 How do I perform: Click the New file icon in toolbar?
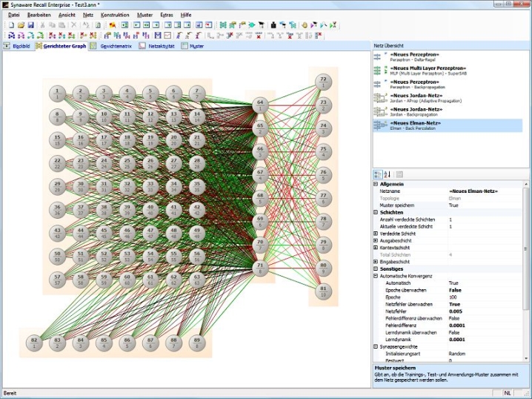click(10, 25)
